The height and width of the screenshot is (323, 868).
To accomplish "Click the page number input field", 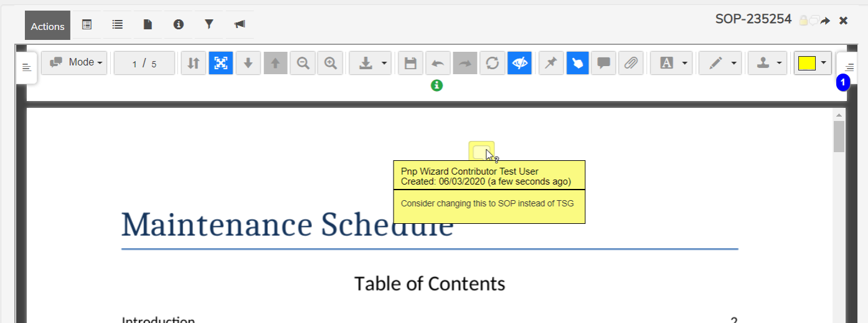I will tap(144, 63).
